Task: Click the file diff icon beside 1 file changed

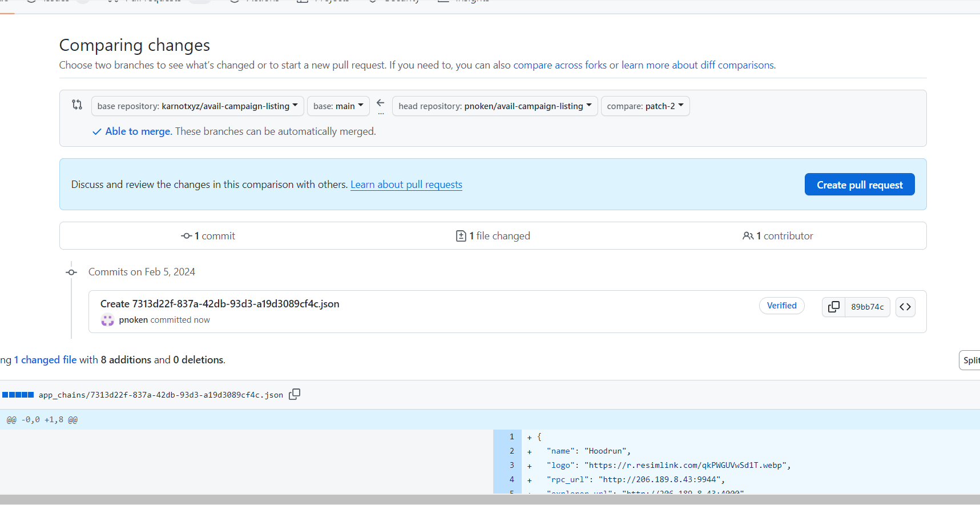Action: 461,236
